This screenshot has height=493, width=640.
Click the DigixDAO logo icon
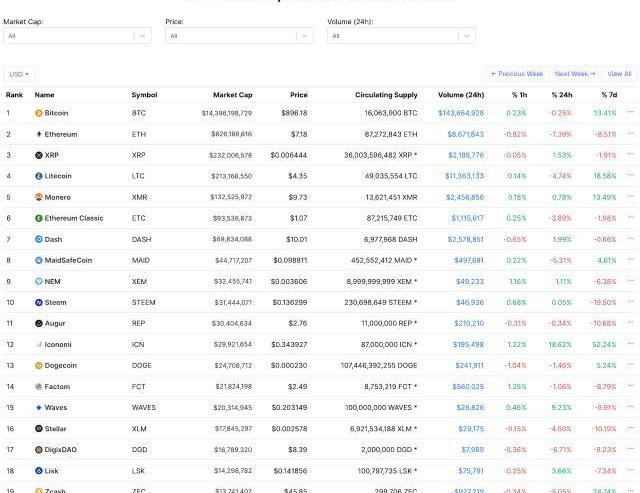[x=39, y=450]
